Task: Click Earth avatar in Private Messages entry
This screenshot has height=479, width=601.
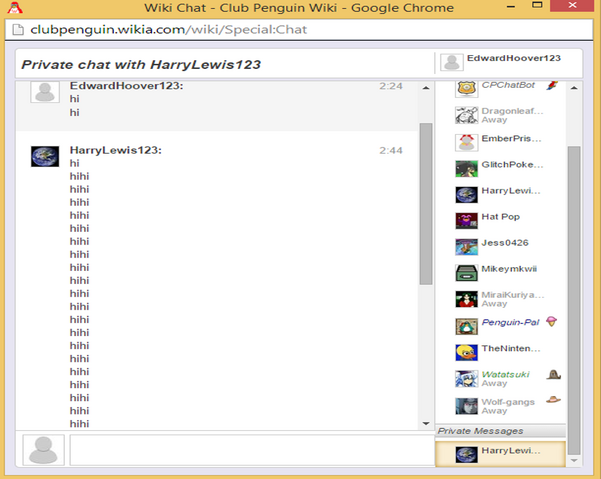Action: pos(466,454)
